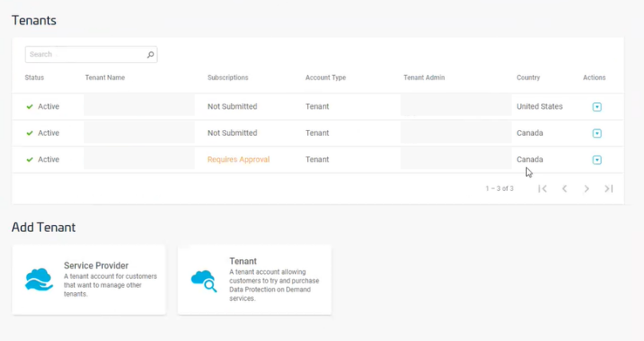This screenshot has height=341, width=644.
Task: Sort by Country column header
Action: point(528,77)
